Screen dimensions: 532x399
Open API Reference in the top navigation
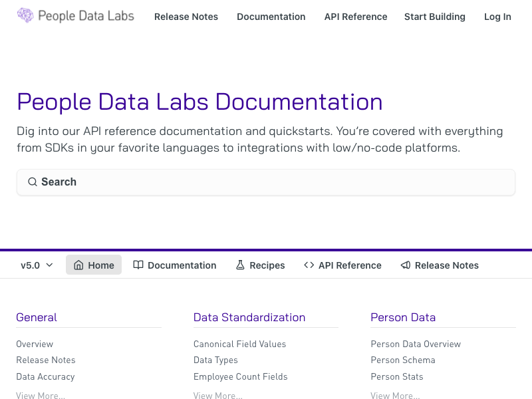coord(356,17)
